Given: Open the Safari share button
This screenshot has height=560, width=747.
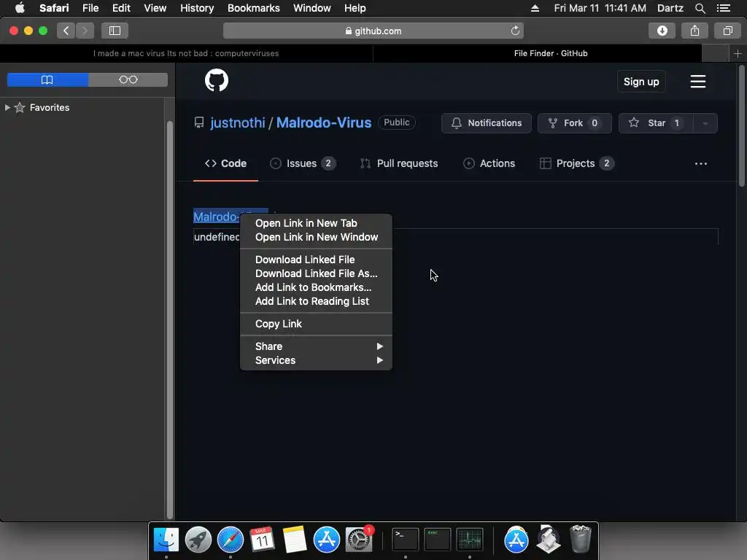Looking at the screenshot, I should 694,31.
